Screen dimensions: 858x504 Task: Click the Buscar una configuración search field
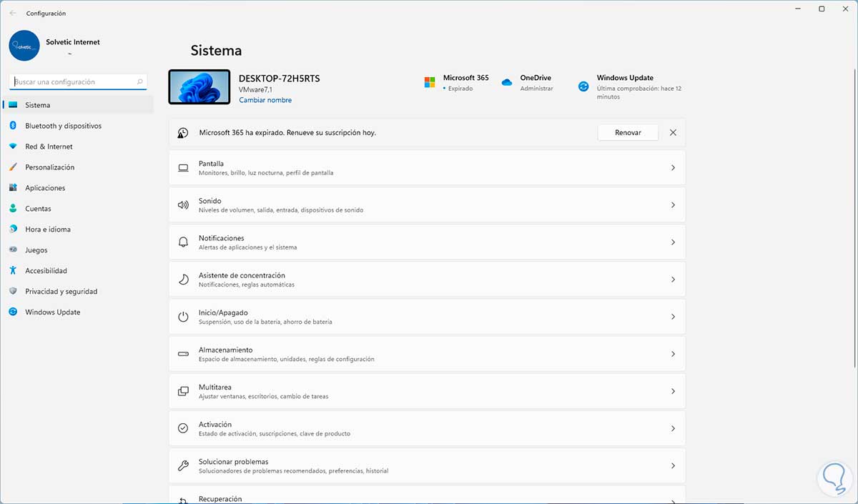pos(75,82)
